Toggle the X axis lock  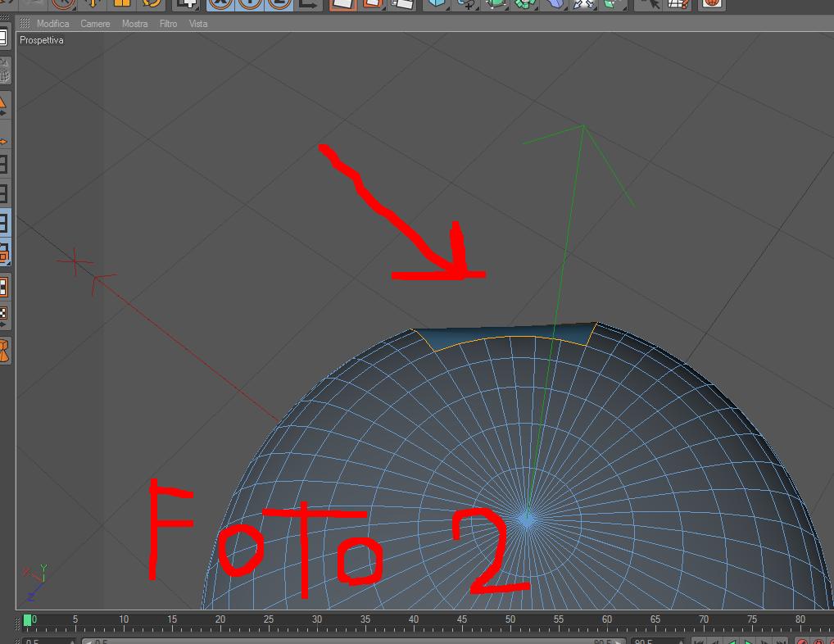tap(220, 4)
